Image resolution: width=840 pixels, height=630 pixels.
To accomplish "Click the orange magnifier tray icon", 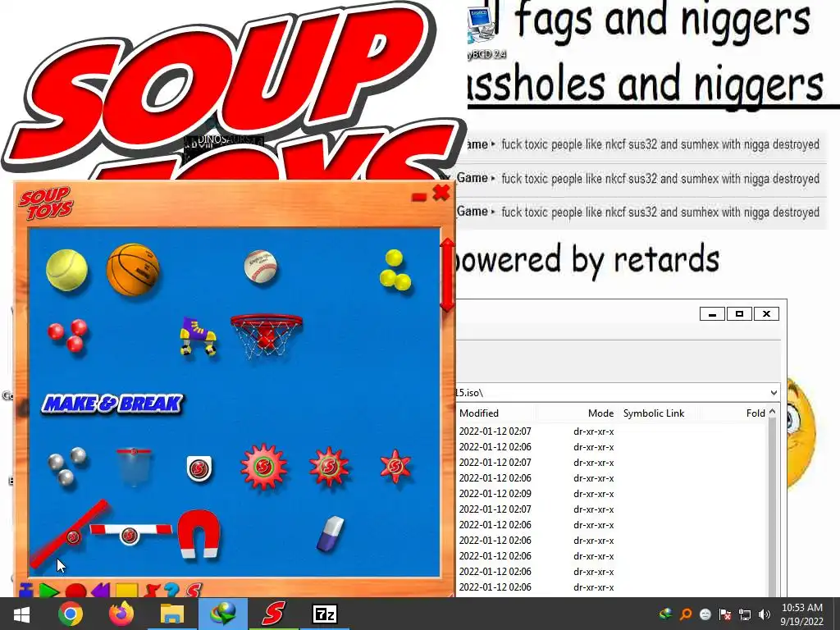I will coord(686,614).
